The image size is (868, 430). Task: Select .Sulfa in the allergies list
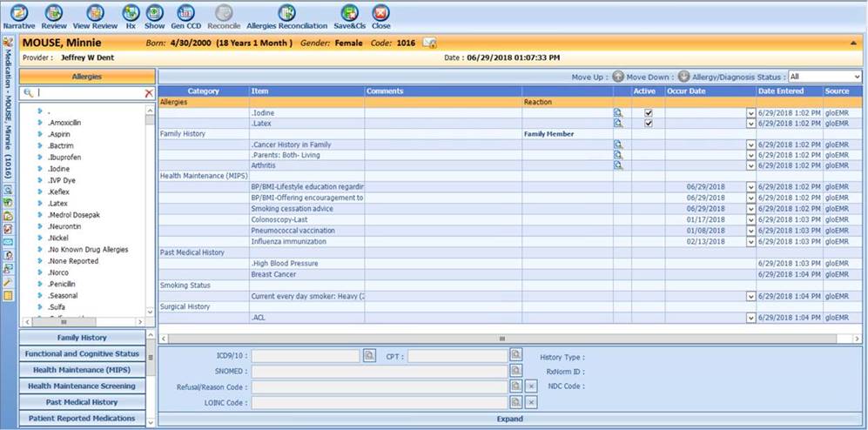(x=57, y=306)
